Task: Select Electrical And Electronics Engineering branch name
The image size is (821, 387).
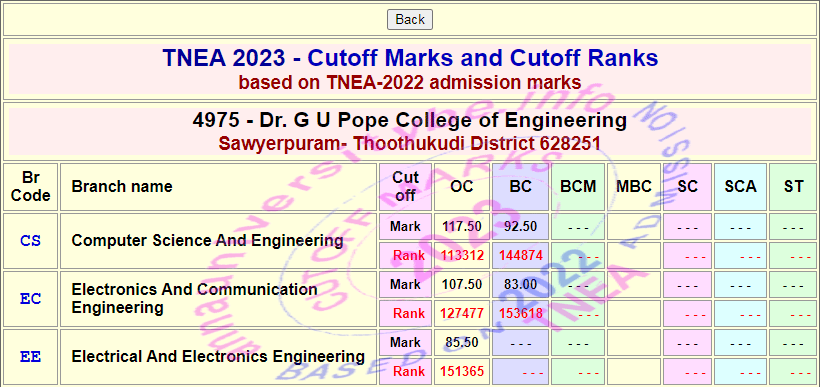Action: [218, 357]
